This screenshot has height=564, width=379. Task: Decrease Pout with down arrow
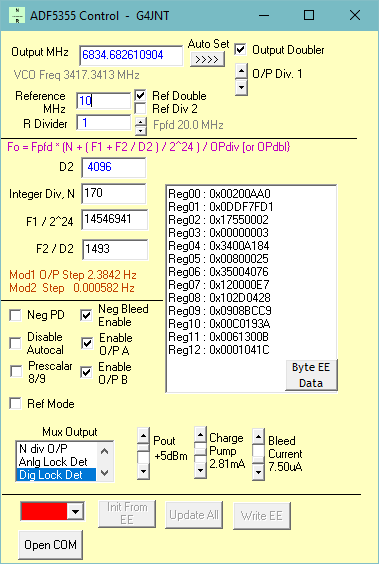143,471
